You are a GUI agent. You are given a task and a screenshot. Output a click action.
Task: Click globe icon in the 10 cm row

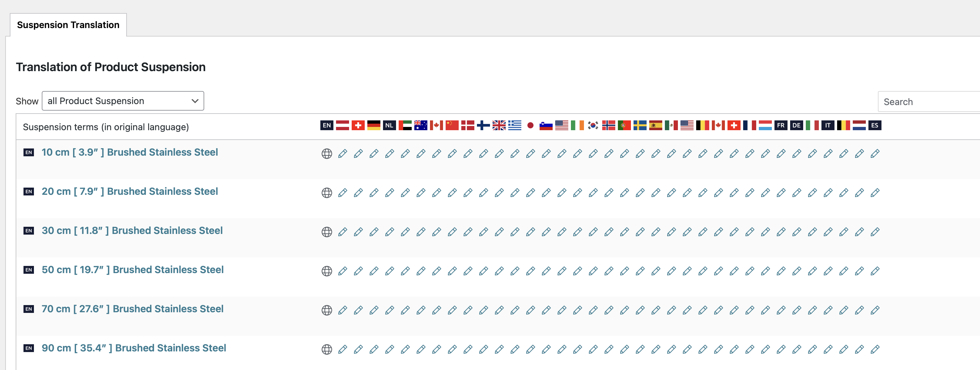[327, 154]
